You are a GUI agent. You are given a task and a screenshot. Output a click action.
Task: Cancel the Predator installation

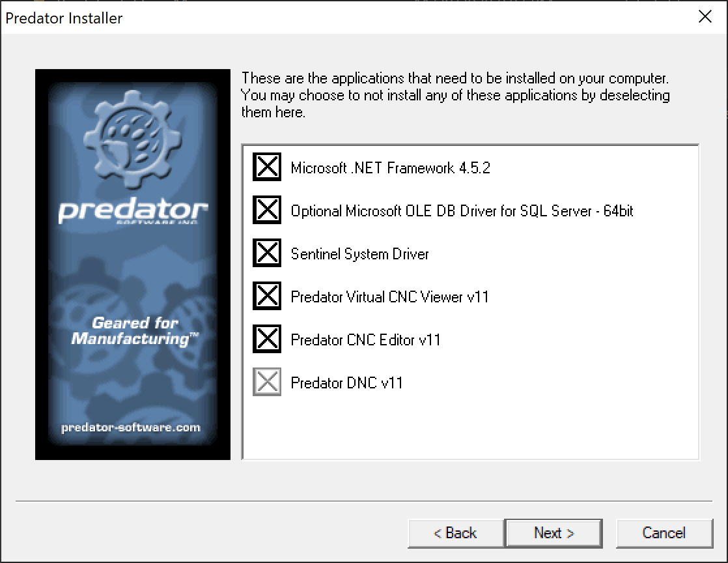click(x=664, y=533)
